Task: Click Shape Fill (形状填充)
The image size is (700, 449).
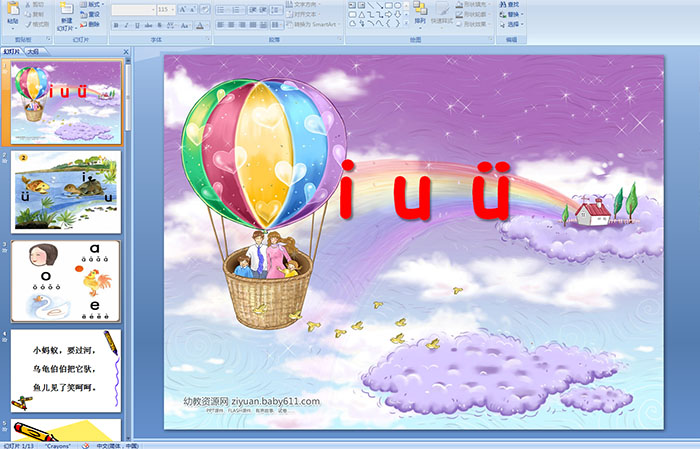Action: (x=474, y=4)
